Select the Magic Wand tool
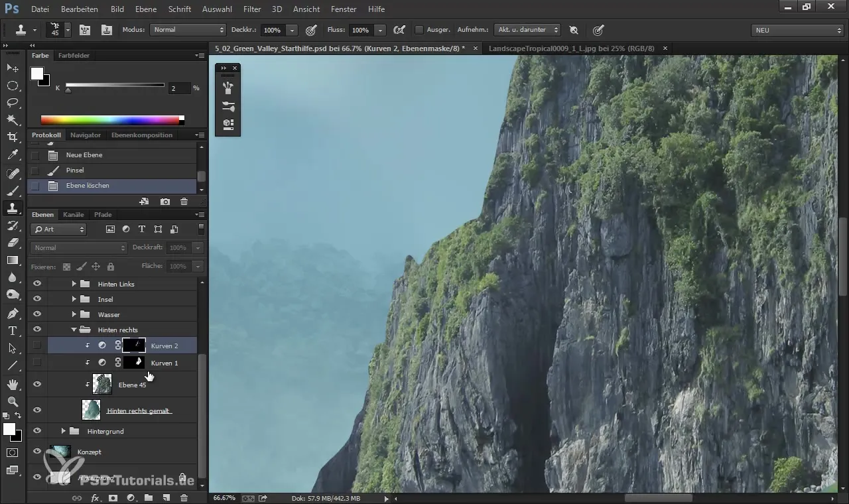 12,119
